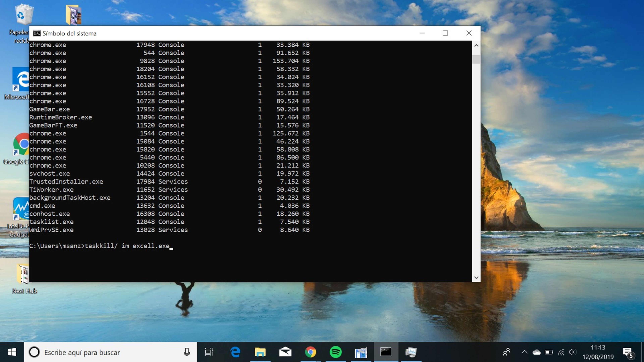Click the 'conhost.exe' process name

pyautogui.click(x=49, y=214)
